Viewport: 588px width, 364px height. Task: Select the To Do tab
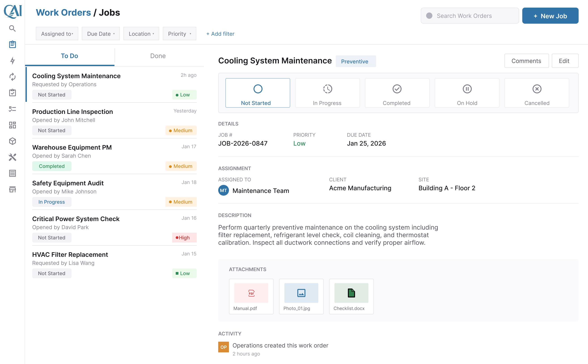[x=69, y=56]
